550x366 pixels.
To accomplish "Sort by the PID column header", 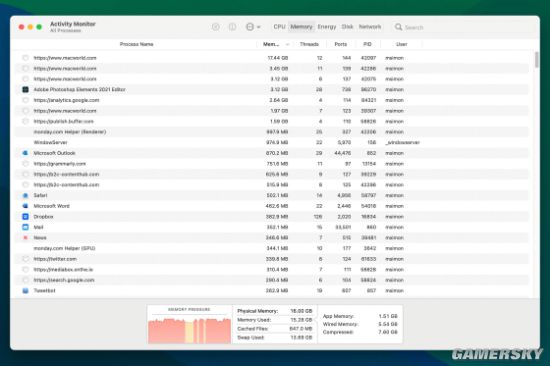I will coord(367,44).
